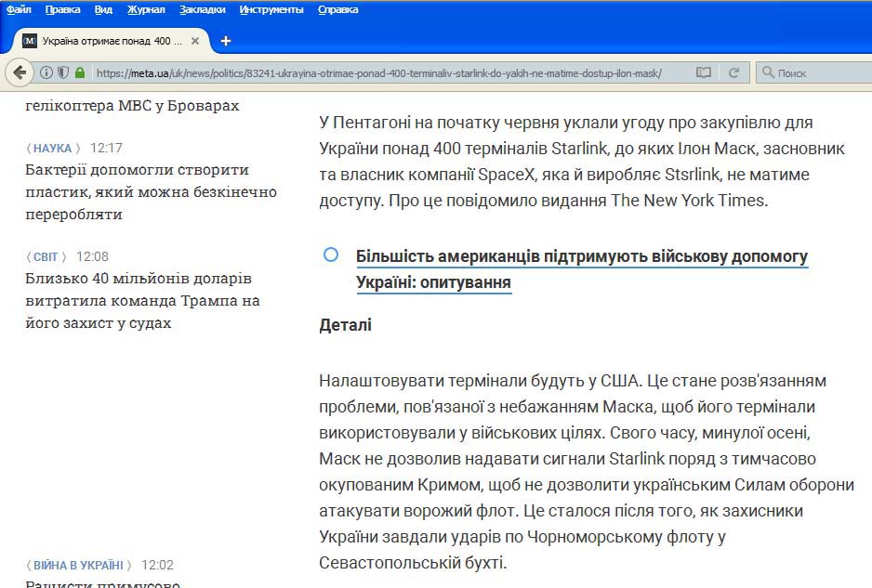Reload the page with refresh icon
The image size is (872, 588).
[x=733, y=72]
